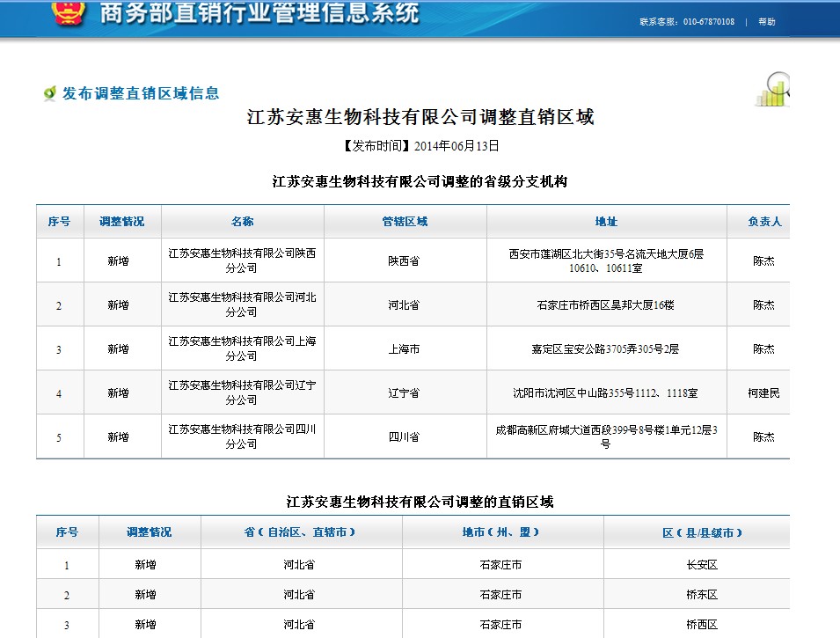Select the 上海市 jurisdiction cell
840x638 pixels.
[405, 349]
